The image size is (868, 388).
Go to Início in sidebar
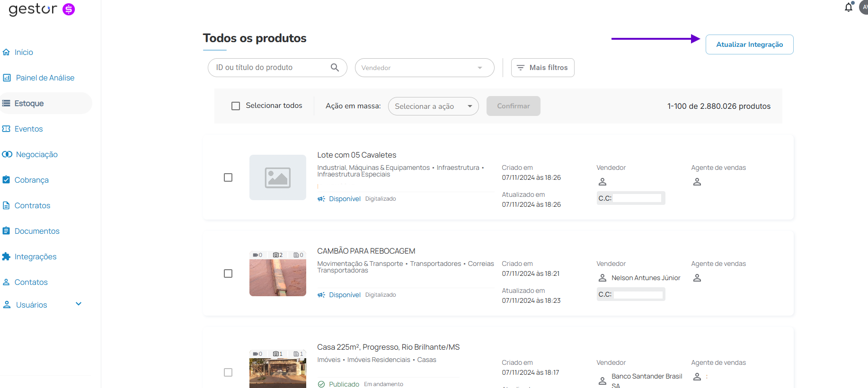(x=24, y=52)
